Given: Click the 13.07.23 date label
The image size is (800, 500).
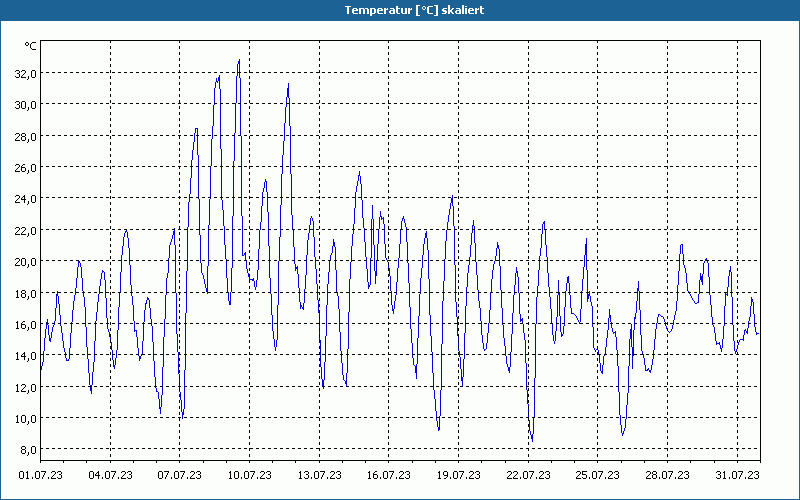Looking at the screenshot, I should click(x=319, y=476).
